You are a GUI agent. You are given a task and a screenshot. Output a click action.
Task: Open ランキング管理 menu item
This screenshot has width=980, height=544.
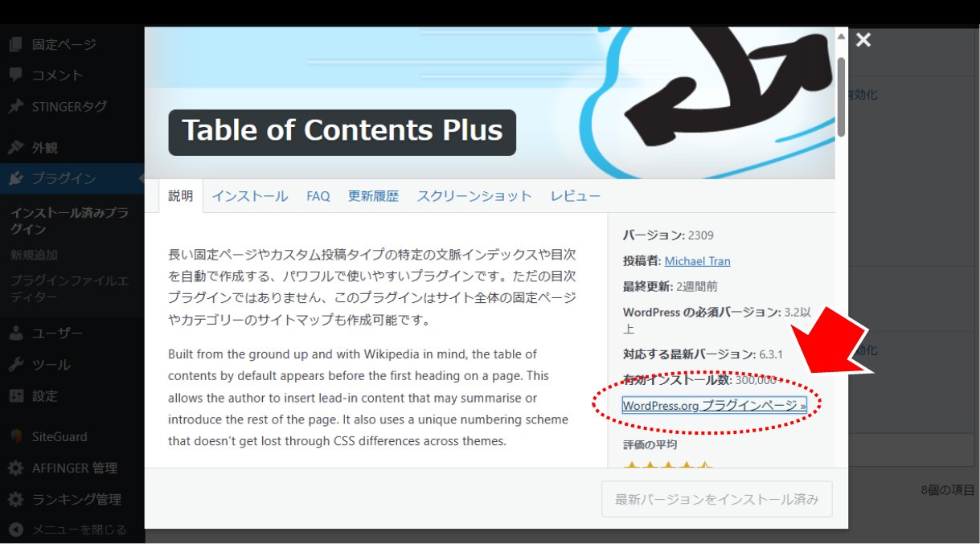[76, 499]
